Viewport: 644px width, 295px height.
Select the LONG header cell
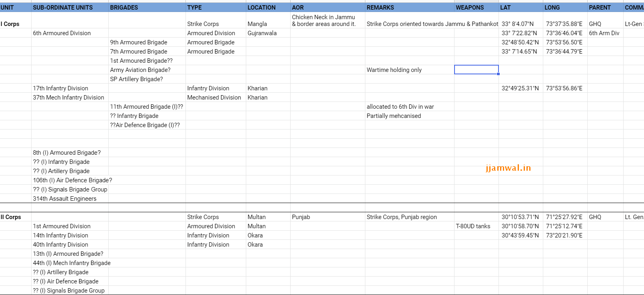pos(565,8)
